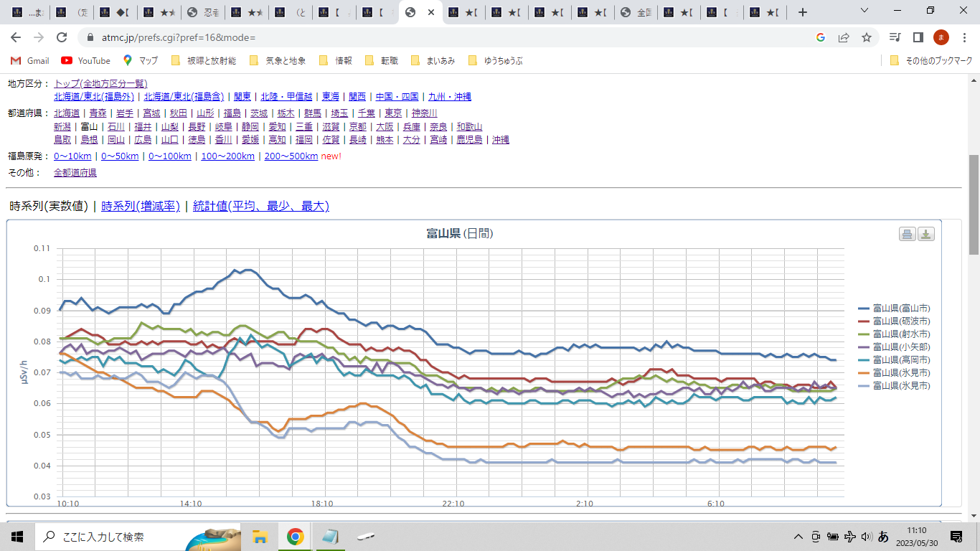The height and width of the screenshot is (551, 980).
Task: Open the 200～500km distance link
Action: [291, 156]
